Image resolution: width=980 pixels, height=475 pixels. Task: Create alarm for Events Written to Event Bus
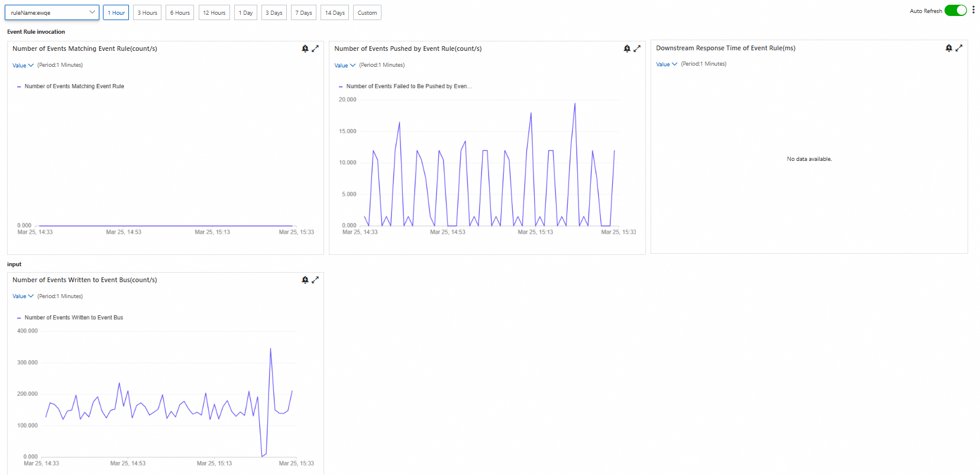[x=305, y=280]
